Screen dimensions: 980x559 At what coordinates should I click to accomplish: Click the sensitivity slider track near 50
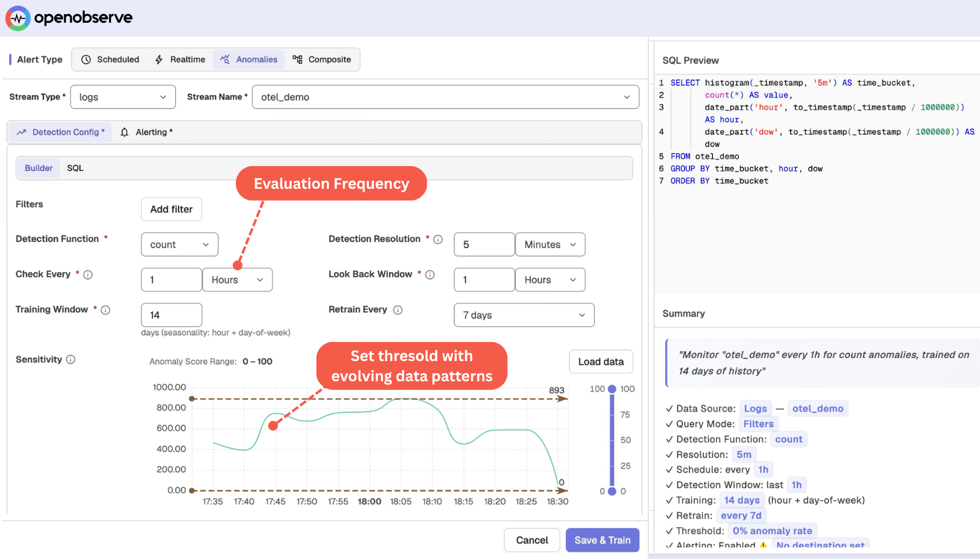click(x=612, y=440)
